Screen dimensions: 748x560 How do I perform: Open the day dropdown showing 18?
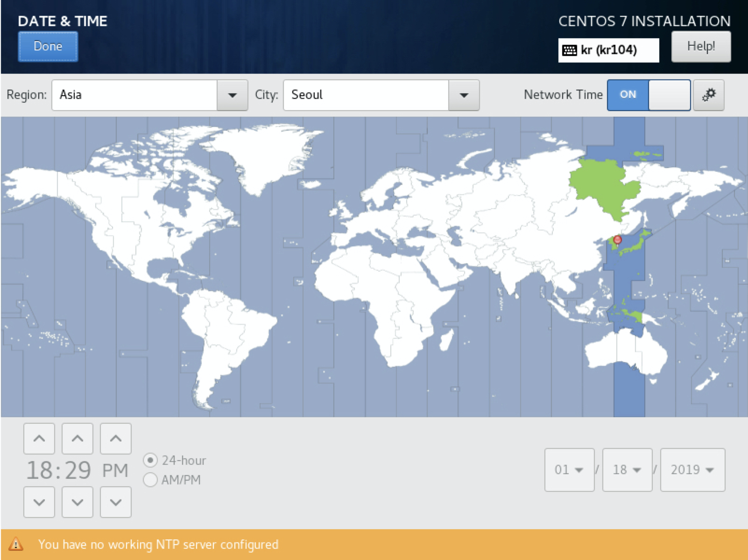(627, 470)
